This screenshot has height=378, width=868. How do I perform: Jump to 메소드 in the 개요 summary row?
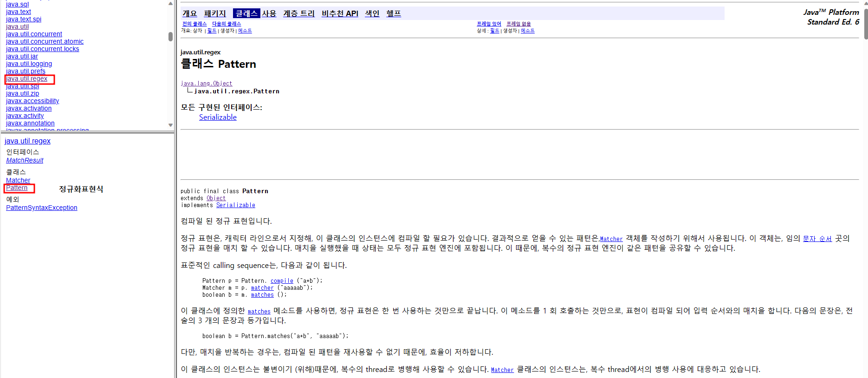(x=245, y=31)
